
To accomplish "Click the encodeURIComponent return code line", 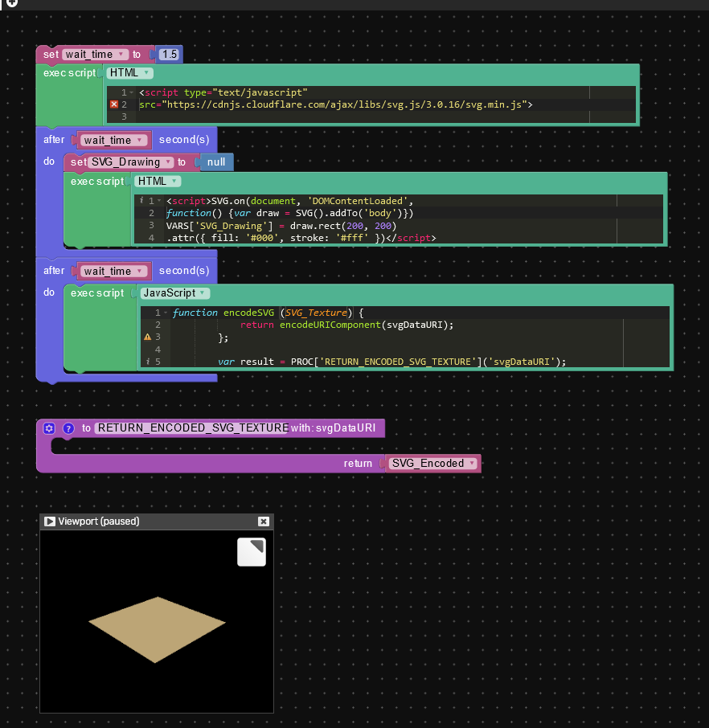I will pyautogui.click(x=346, y=325).
